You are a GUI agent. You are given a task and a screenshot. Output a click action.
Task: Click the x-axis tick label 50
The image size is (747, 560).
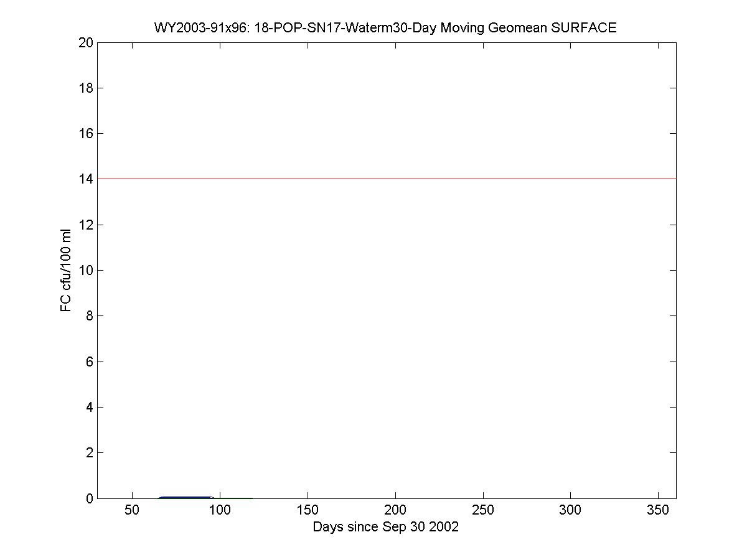coord(132,511)
